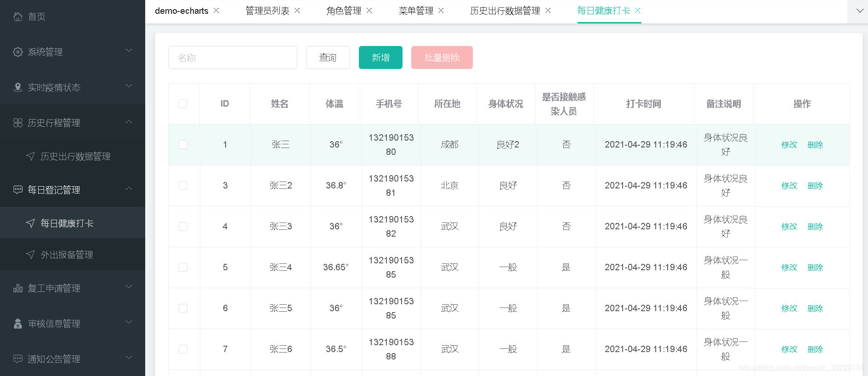Collapse the 每日登记管理 menu arrow

pyautogui.click(x=129, y=189)
